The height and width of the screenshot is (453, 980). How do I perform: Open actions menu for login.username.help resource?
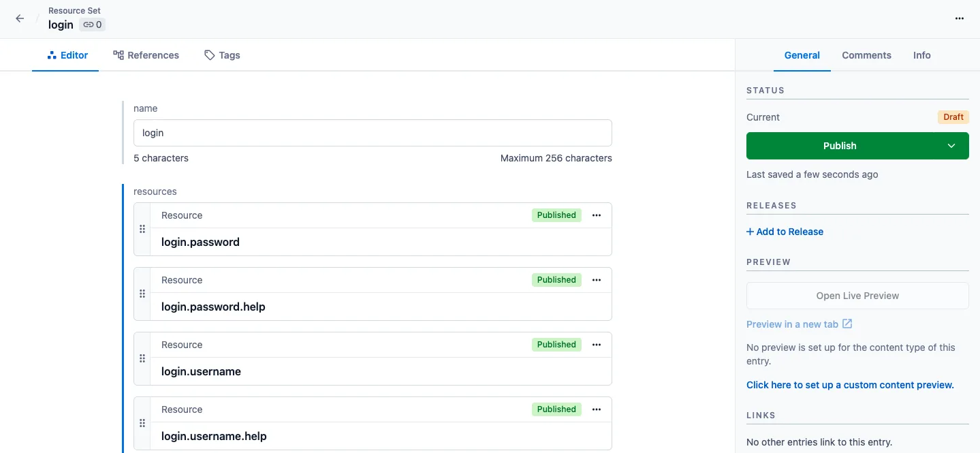[597, 409]
